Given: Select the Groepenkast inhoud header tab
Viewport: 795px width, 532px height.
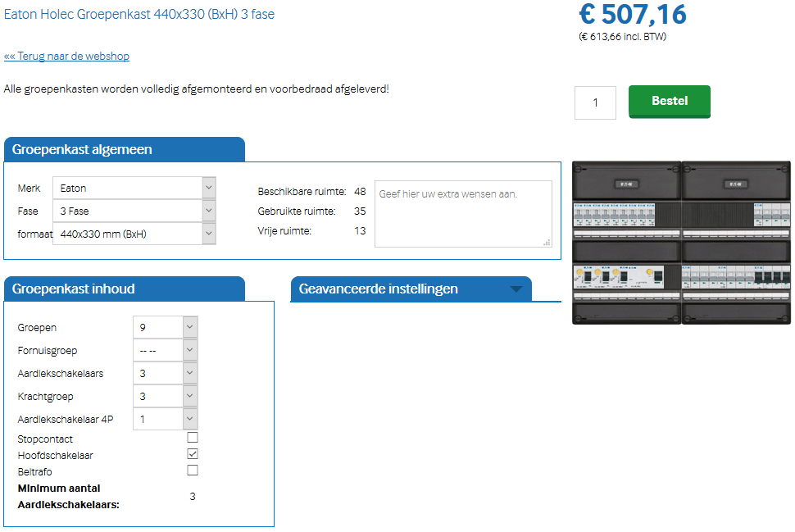Looking at the screenshot, I should (125, 289).
